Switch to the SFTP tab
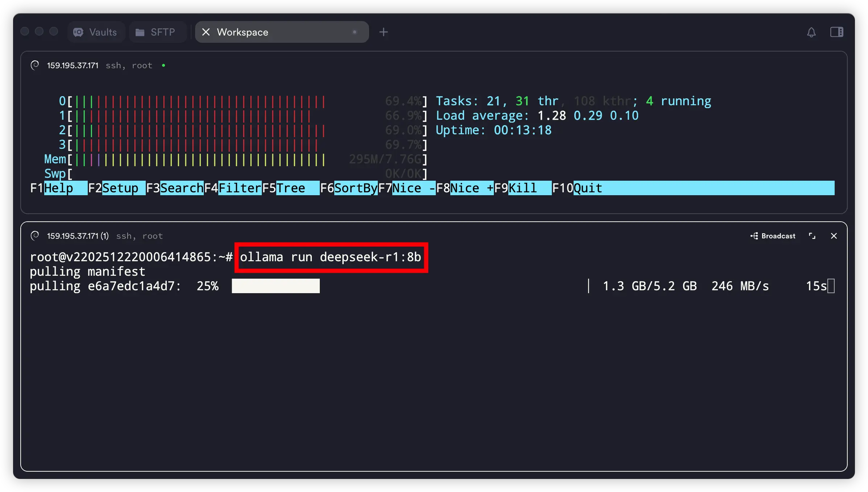 pyautogui.click(x=156, y=32)
